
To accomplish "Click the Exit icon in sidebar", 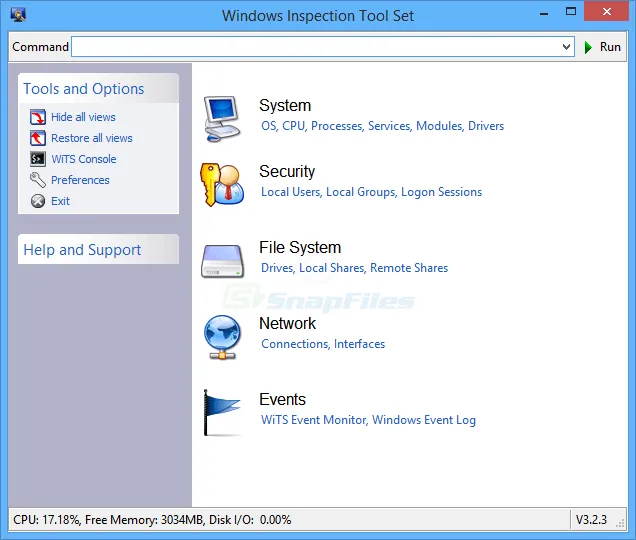I will (x=38, y=201).
